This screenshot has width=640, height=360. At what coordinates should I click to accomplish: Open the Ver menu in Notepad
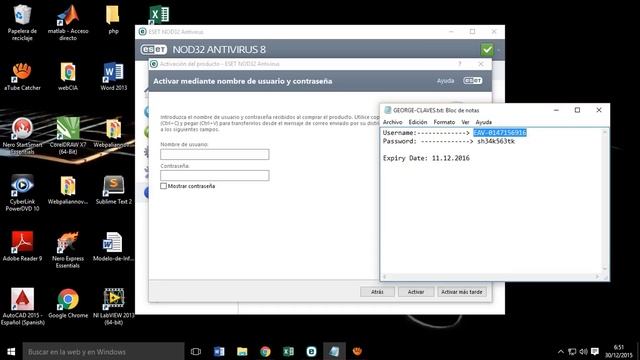pyautogui.click(x=465, y=122)
